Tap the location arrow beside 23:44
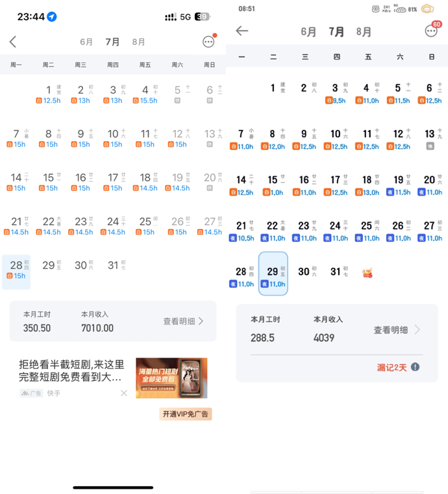This screenshot has height=494, width=448. (x=52, y=17)
